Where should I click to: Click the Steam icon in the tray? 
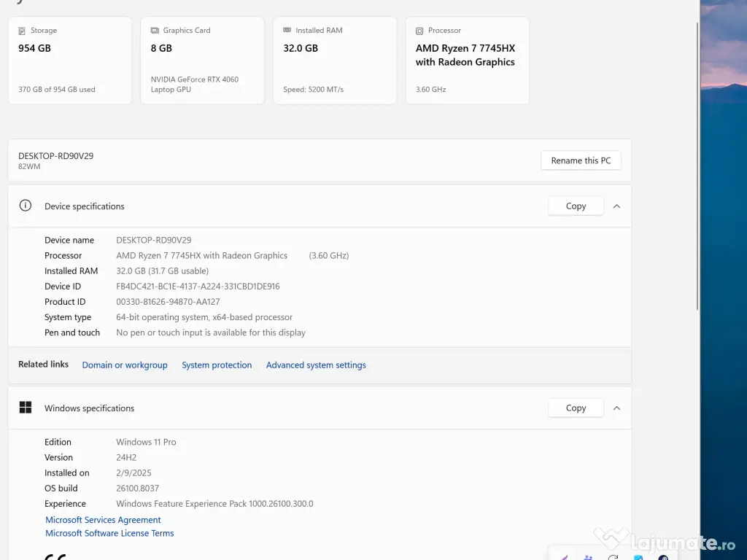(x=663, y=558)
